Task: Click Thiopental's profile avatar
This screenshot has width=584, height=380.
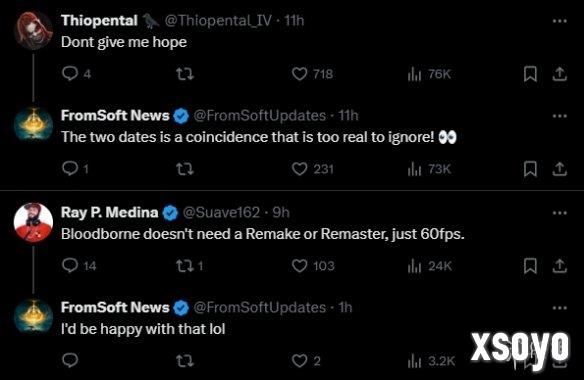Action: [33, 31]
